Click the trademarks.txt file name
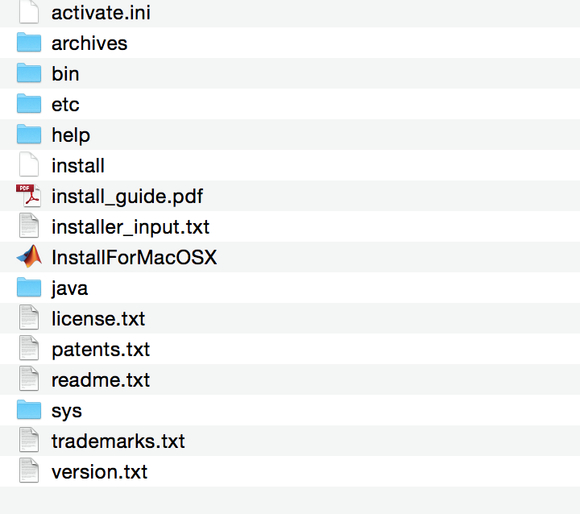This screenshot has width=580, height=514. point(118,441)
